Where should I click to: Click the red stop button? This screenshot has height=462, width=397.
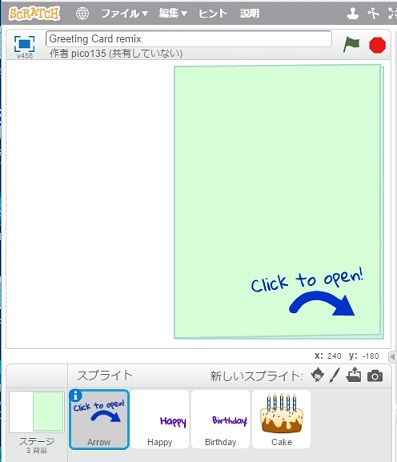pyautogui.click(x=377, y=45)
